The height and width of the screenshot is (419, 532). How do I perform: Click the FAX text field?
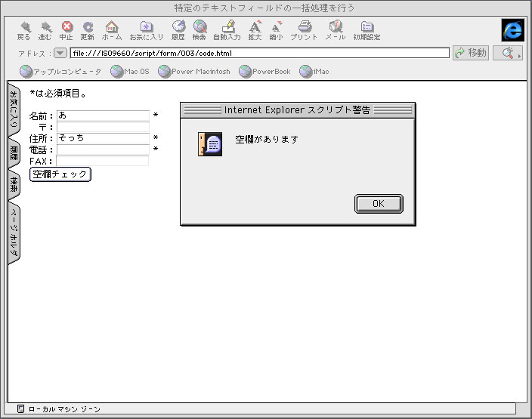click(103, 161)
